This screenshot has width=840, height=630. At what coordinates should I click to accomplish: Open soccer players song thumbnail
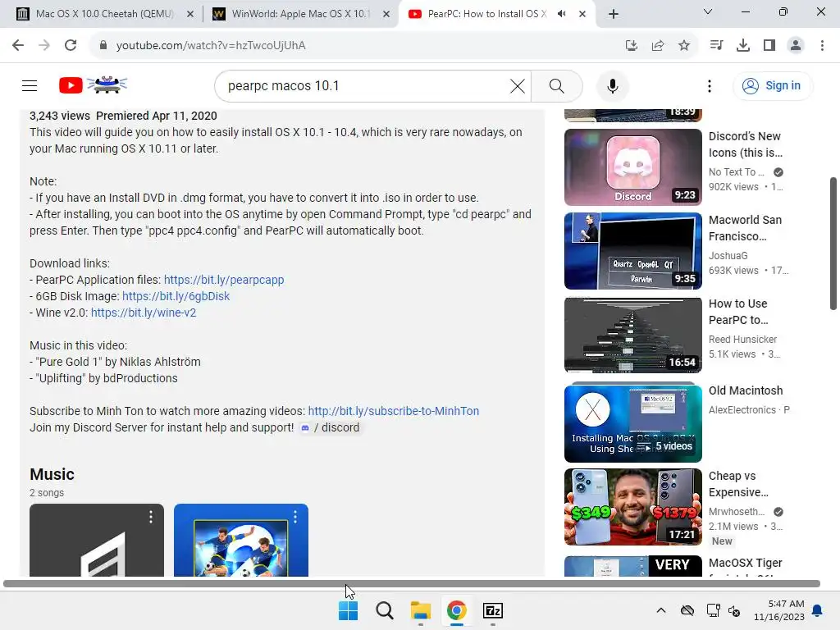241,540
